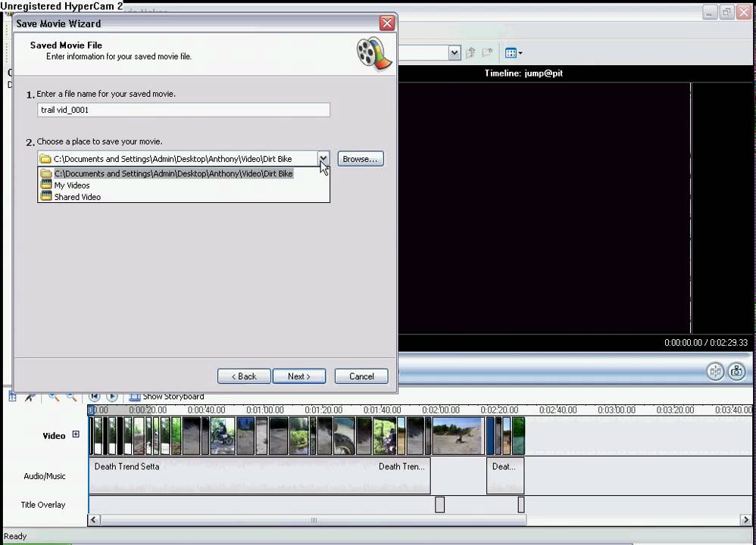Click the Timeline: jump@pit preview title
The height and width of the screenshot is (545, 756).
(x=523, y=73)
